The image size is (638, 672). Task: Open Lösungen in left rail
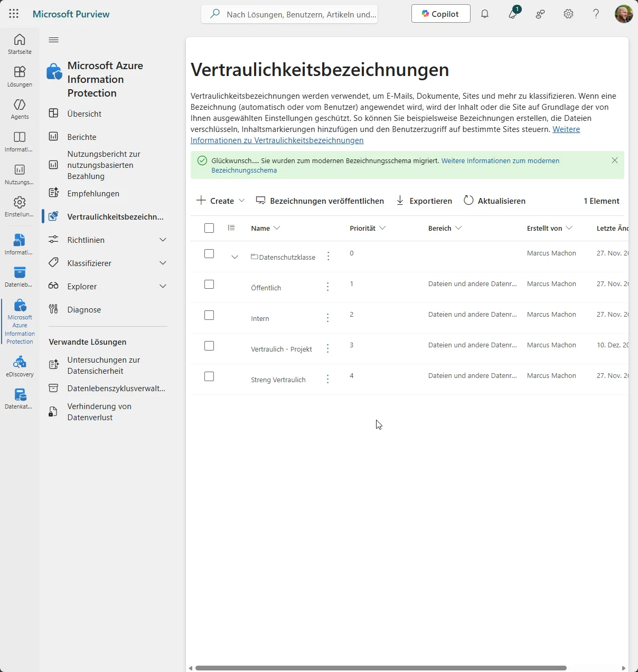tap(20, 77)
